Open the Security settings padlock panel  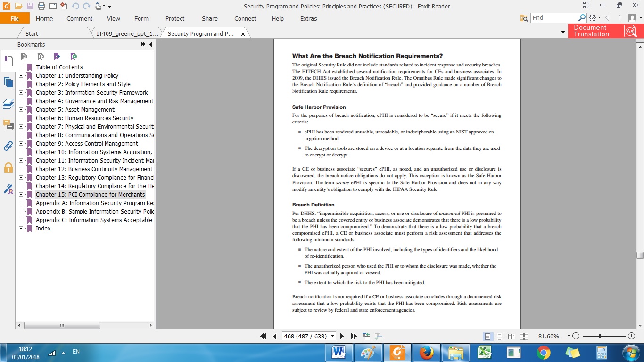point(8,167)
